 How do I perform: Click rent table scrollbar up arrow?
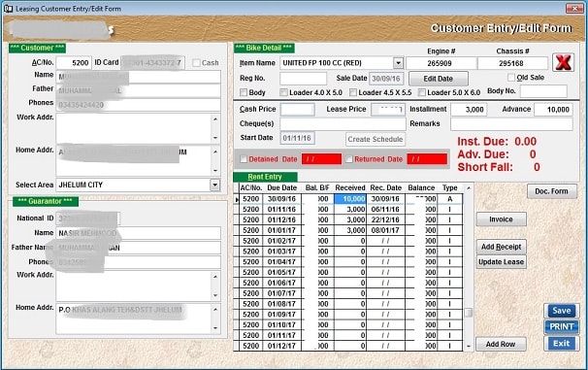click(469, 187)
